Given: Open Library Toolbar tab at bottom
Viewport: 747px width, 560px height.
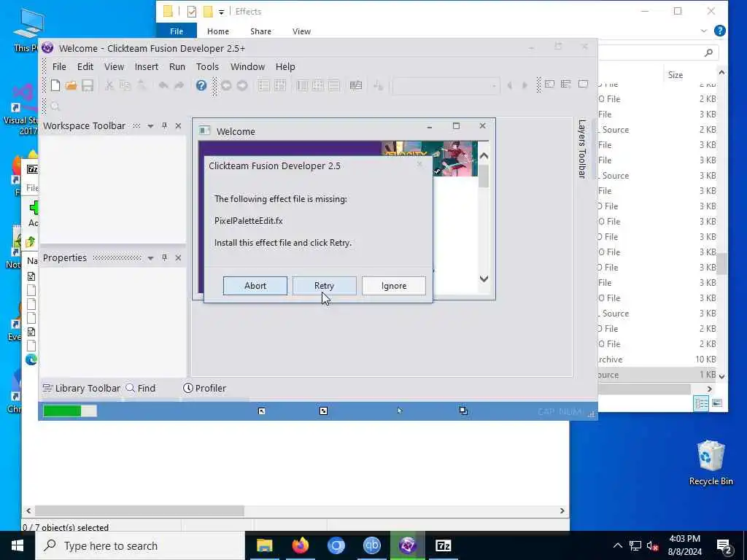Looking at the screenshot, I should 82,388.
